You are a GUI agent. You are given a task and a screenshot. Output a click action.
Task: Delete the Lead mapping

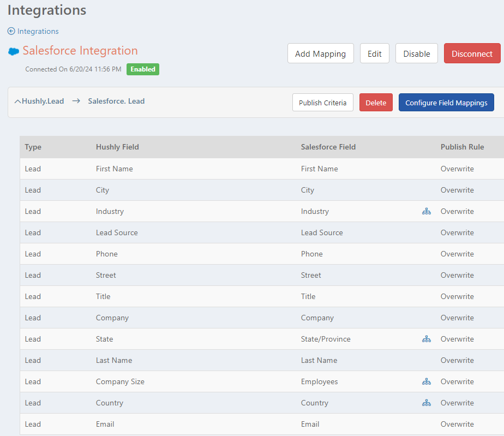tap(376, 103)
